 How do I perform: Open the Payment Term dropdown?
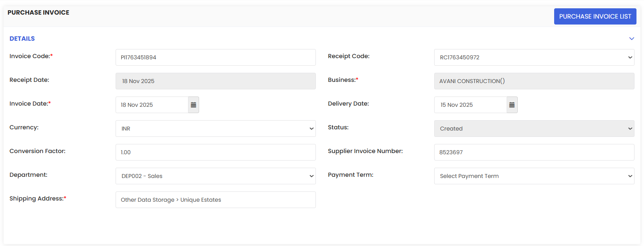point(534,176)
